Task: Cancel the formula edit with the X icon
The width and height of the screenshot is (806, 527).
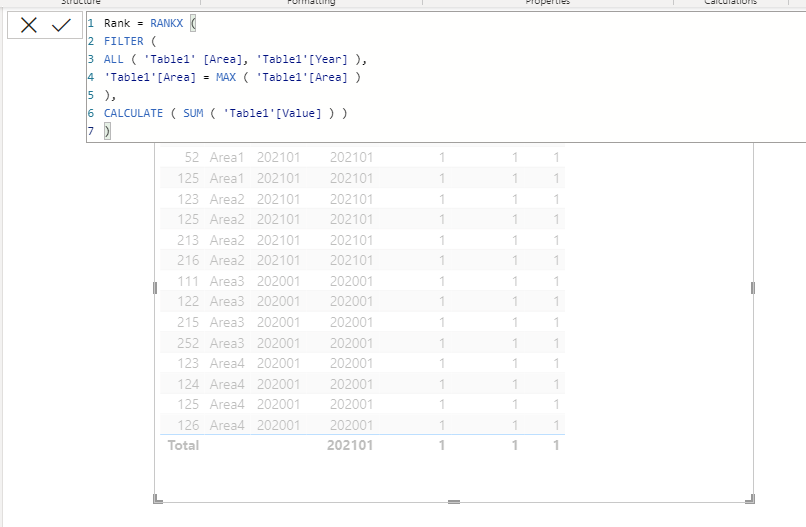Action: [x=29, y=25]
